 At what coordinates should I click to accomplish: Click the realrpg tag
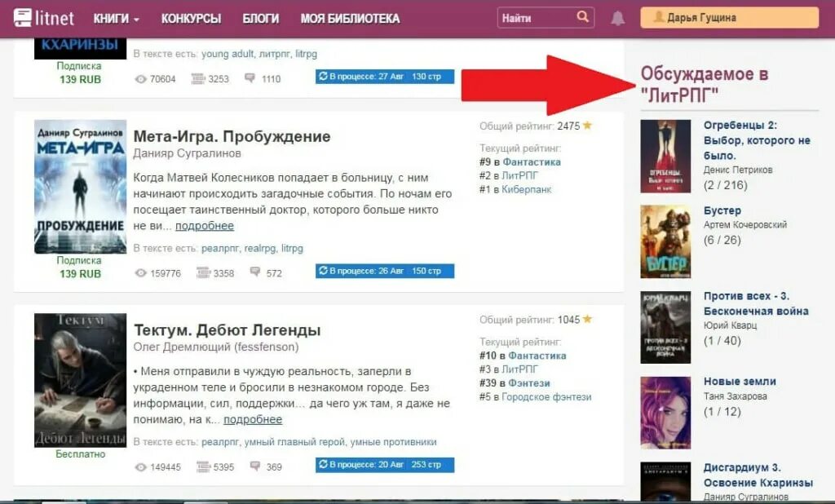(x=260, y=248)
